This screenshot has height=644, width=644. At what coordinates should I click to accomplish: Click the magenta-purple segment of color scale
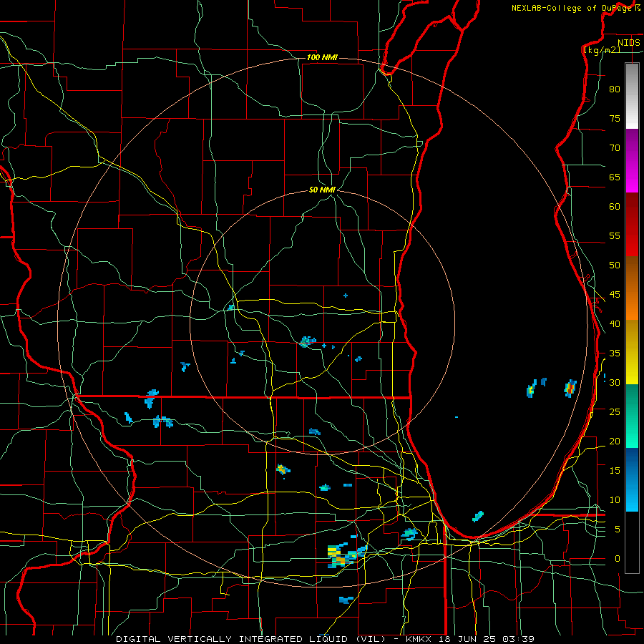coord(632,161)
